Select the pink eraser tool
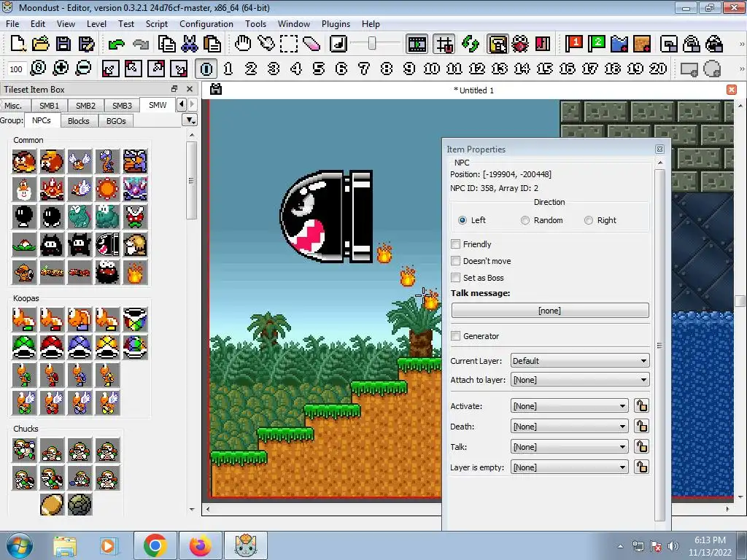 pyautogui.click(x=311, y=44)
